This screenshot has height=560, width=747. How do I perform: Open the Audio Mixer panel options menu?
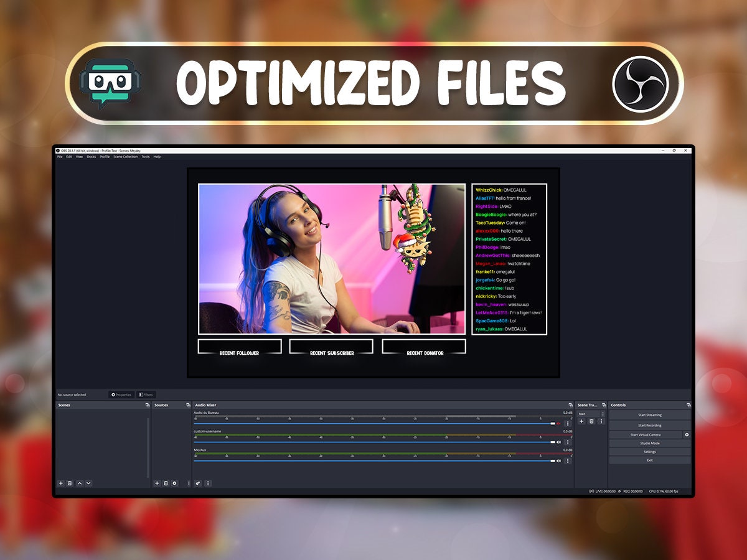(x=208, y=483)
